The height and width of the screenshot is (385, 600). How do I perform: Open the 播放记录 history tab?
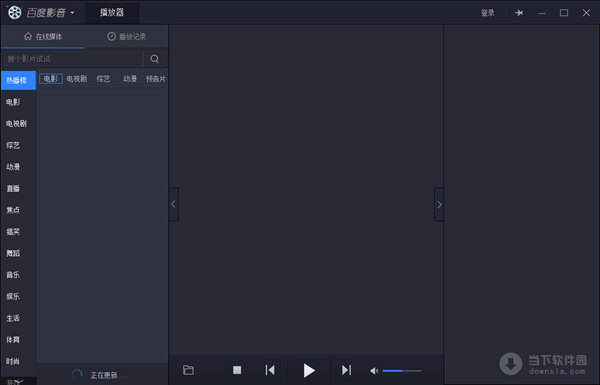126,36
